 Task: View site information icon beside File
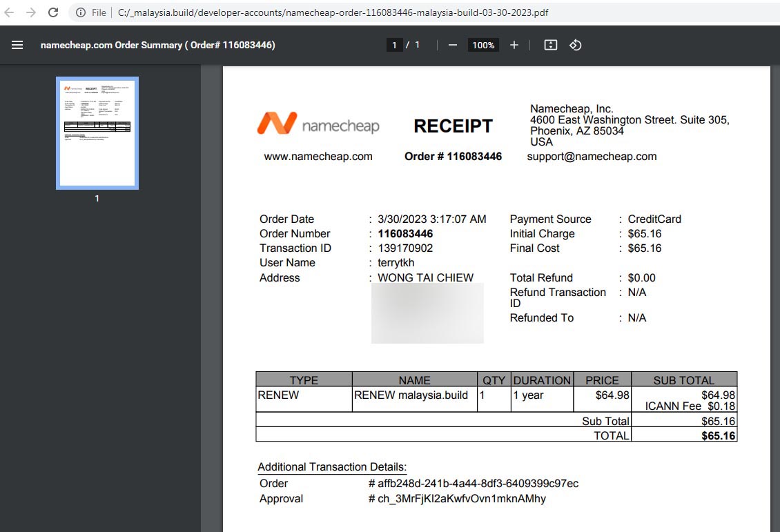tap(81, 12)
